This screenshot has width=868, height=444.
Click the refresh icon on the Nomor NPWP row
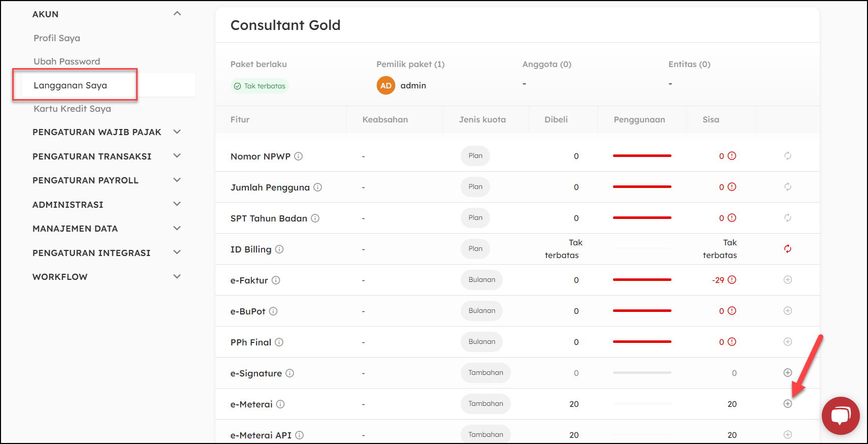tap(787, 156)
